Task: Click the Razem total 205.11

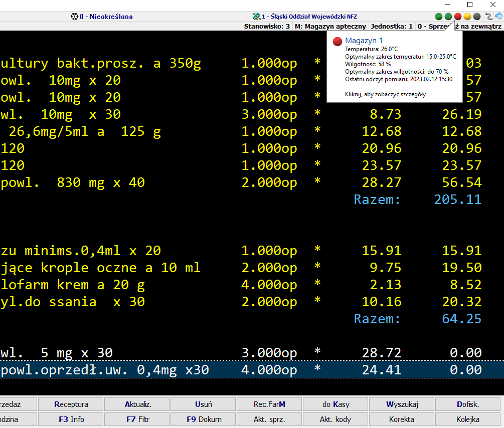Action: point(458,199)
